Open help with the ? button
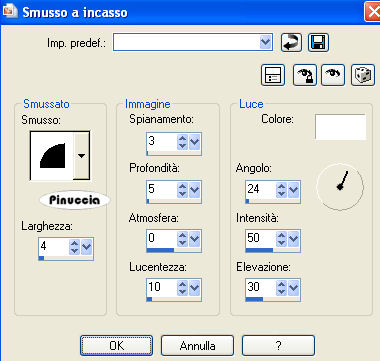The width and height of the screenshot is (380, 361). pos(278,346)
